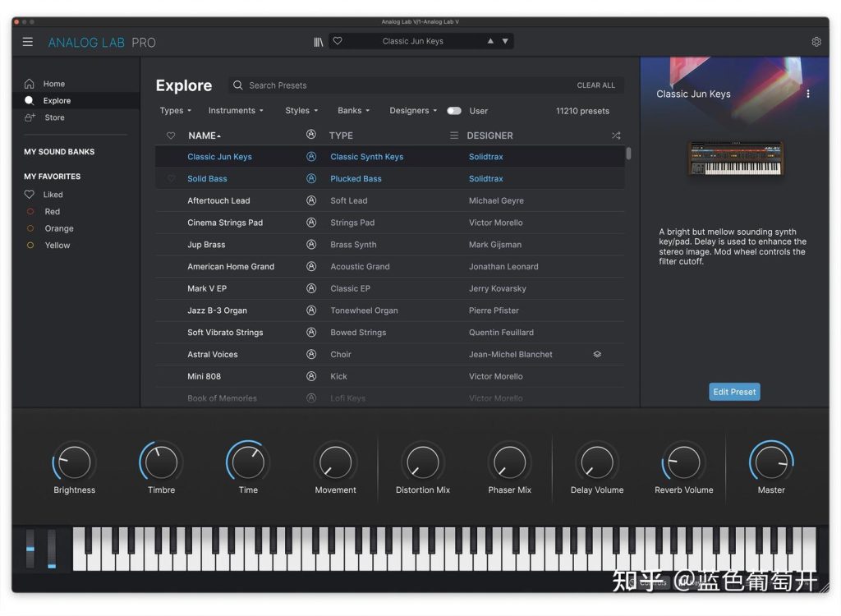Click the magnifier icon in preset search
Viewport: 841px width, 616px height.
(237, 85)
